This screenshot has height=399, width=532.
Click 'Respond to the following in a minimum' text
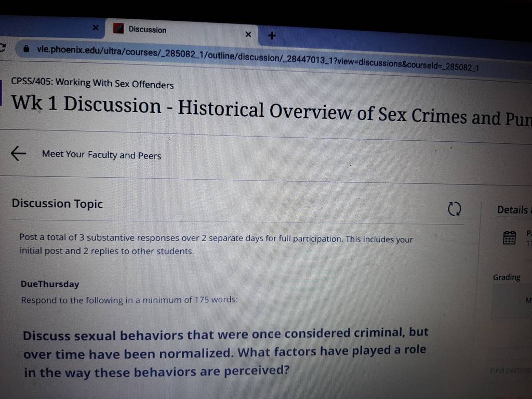tap(129, 300)
